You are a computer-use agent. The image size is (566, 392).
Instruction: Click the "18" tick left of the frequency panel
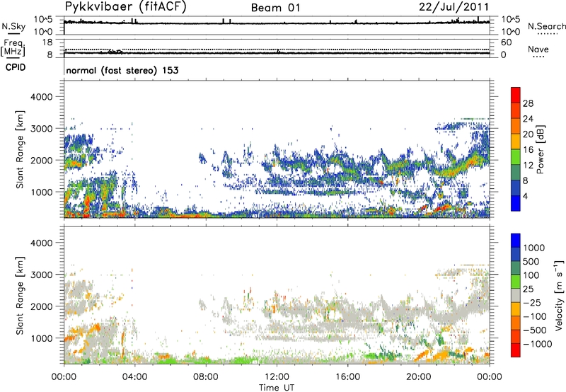[x=47, y=42]
